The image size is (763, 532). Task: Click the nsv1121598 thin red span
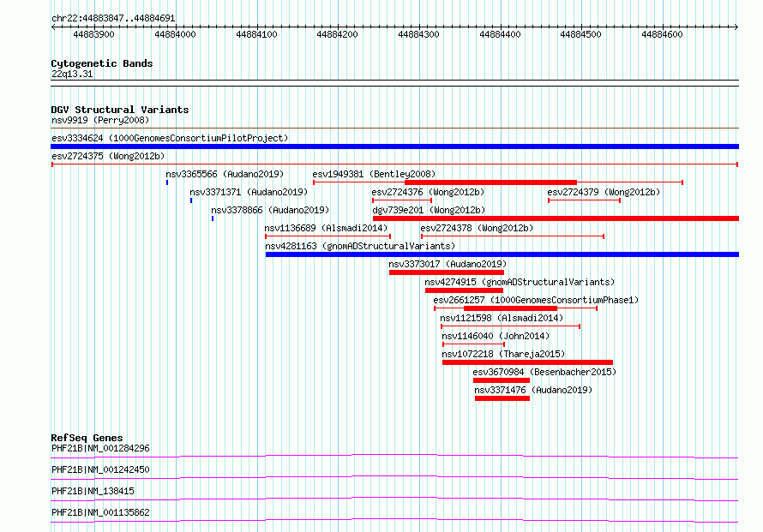pos(510,326)
